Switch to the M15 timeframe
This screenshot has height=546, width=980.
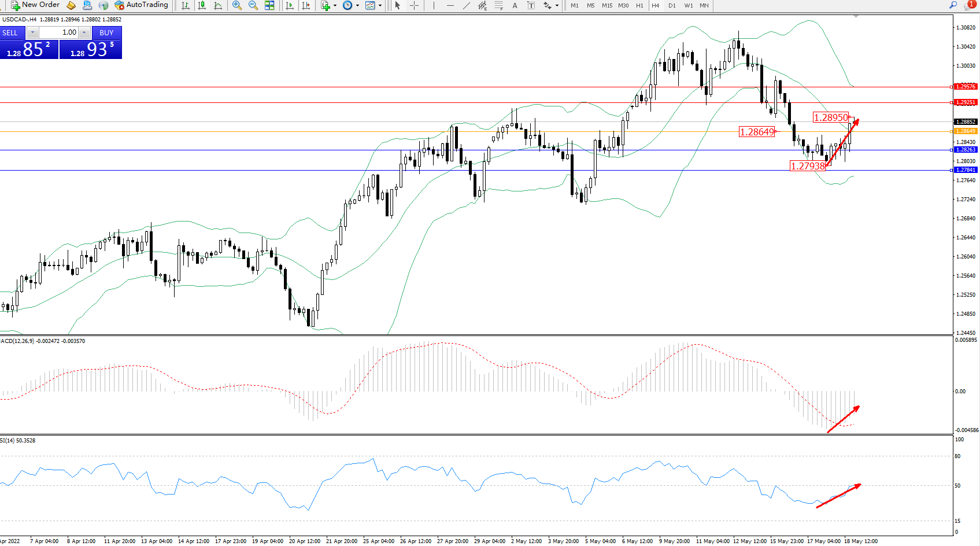coord(607,5)
